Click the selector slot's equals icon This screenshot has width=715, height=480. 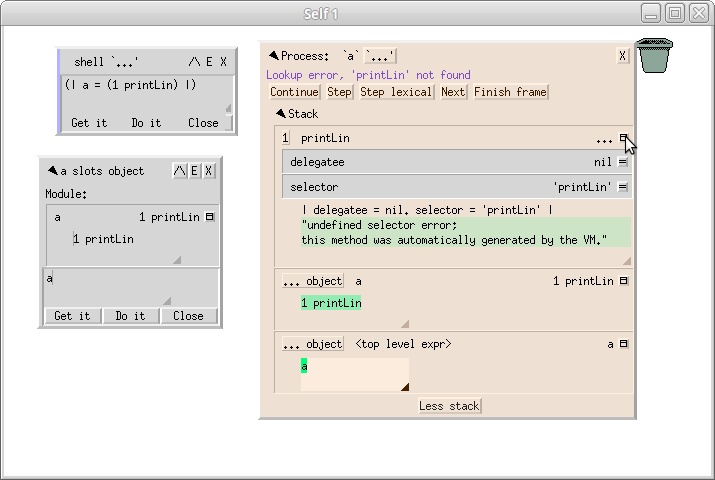[623, 187]
